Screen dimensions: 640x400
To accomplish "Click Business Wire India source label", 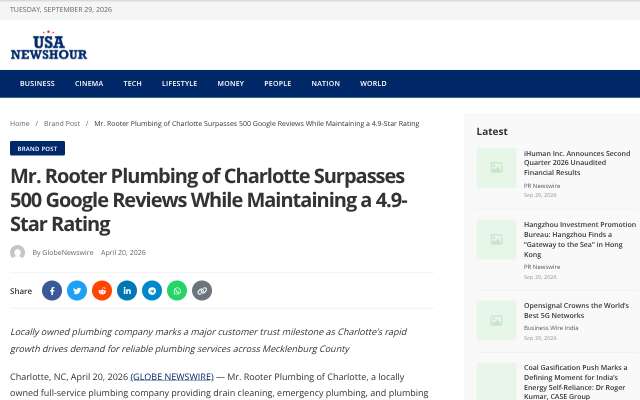I will click(x=551, y=328).
